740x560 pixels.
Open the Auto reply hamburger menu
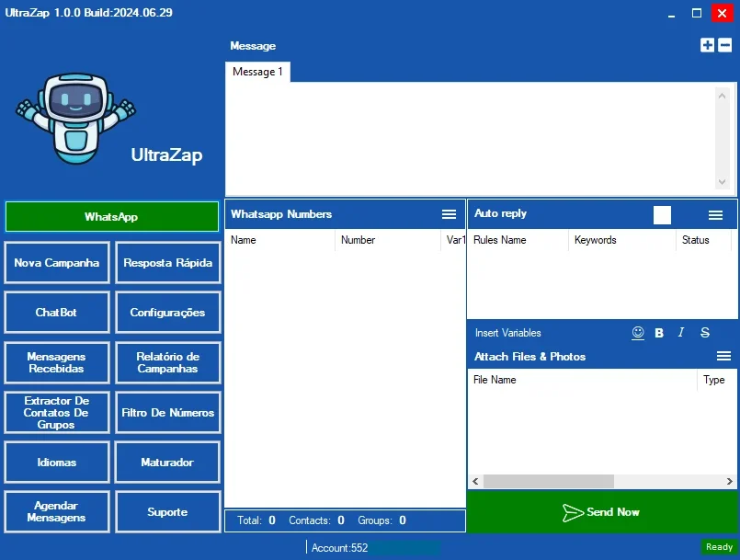tap(715, 215)
